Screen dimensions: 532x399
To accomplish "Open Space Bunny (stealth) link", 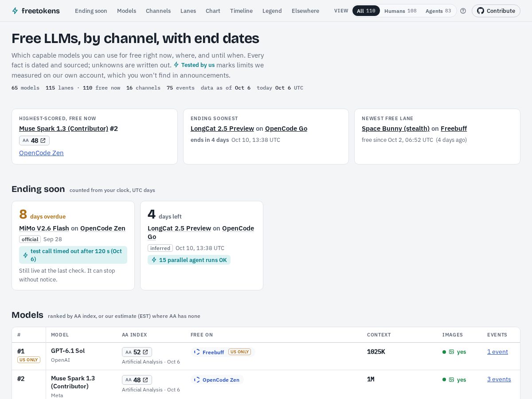I will click(395, 129).
